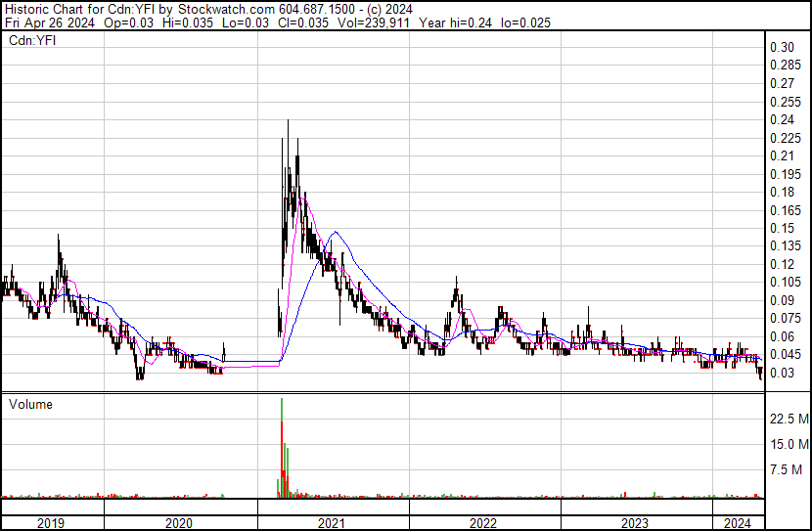Click the 2019 year label on time axis
Image resolution: width=812 pixels, height=531 pixels.
pyautogui.click(x=51, y=523)
